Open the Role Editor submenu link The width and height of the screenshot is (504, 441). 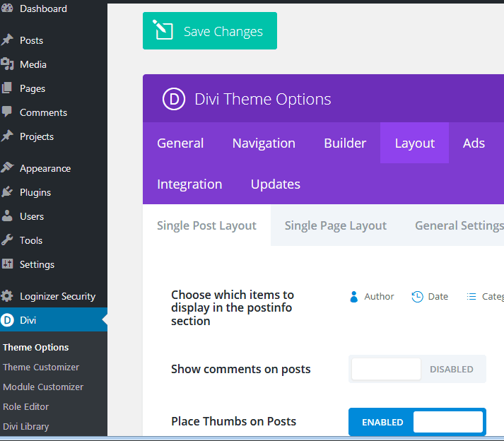(25, 406)
